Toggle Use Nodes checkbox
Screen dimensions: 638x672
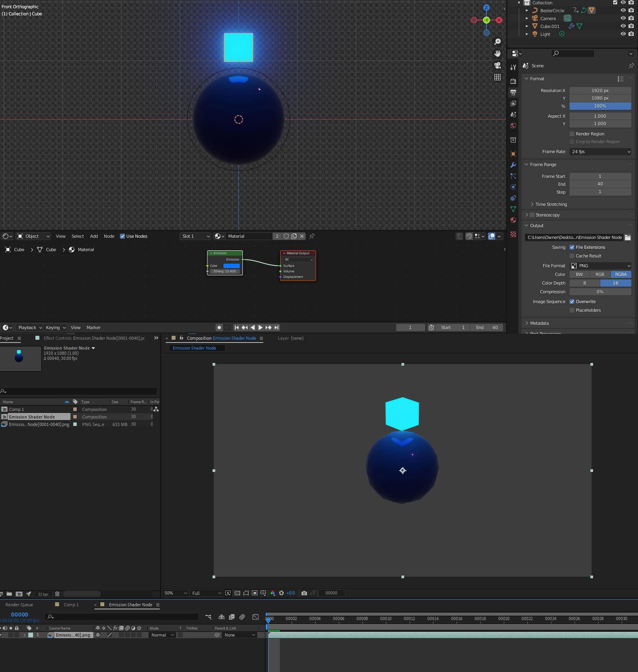coord(122,236)
